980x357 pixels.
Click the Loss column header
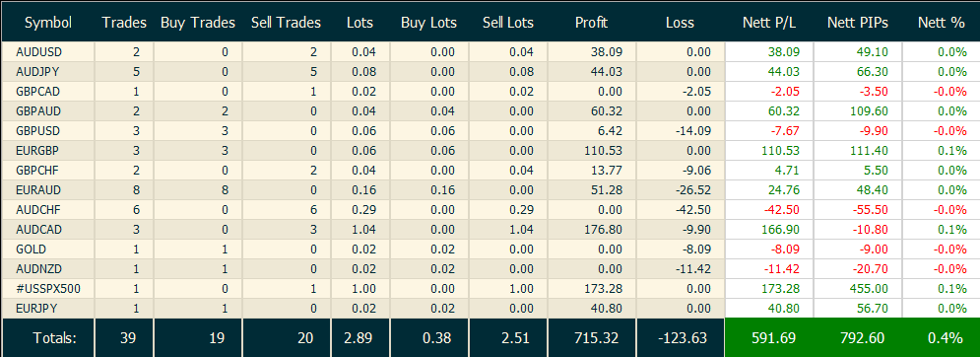pyautogui.click(x=680, y=23)
